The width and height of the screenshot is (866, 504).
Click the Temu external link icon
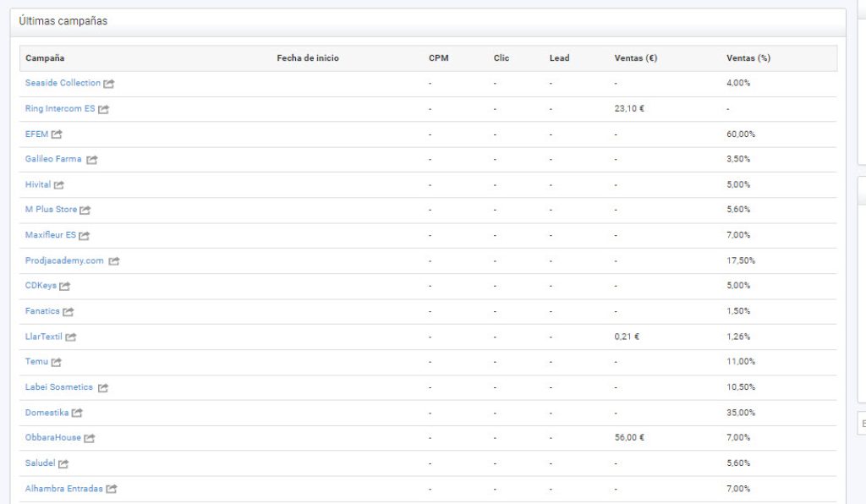(57, 362)
